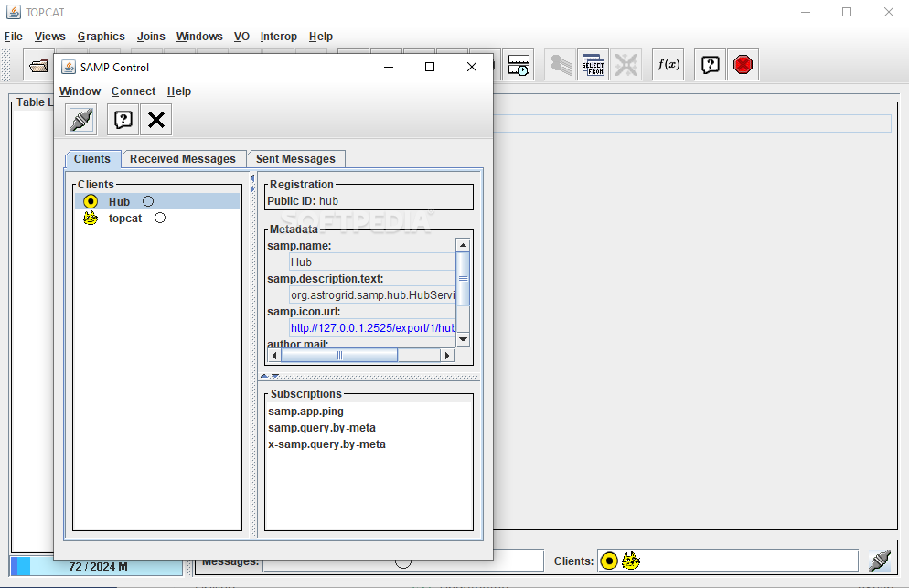Click the down split arrow above Subscriptions

275,376
